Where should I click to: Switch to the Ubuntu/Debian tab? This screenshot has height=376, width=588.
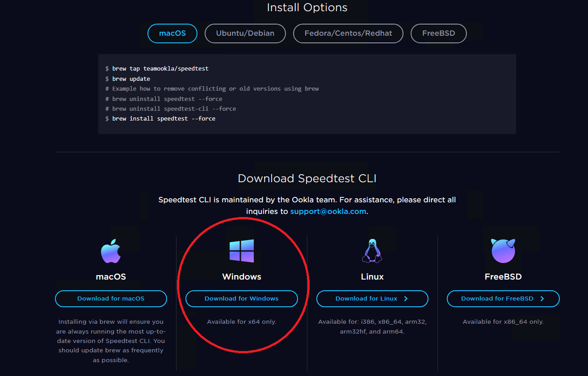coord(245,33)
